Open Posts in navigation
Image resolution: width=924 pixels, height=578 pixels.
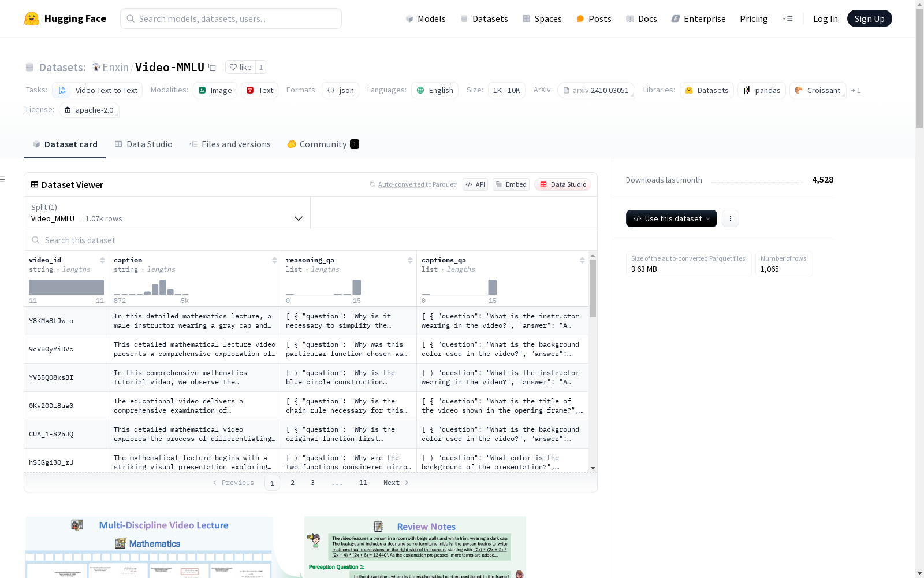[x=594, y=18]
